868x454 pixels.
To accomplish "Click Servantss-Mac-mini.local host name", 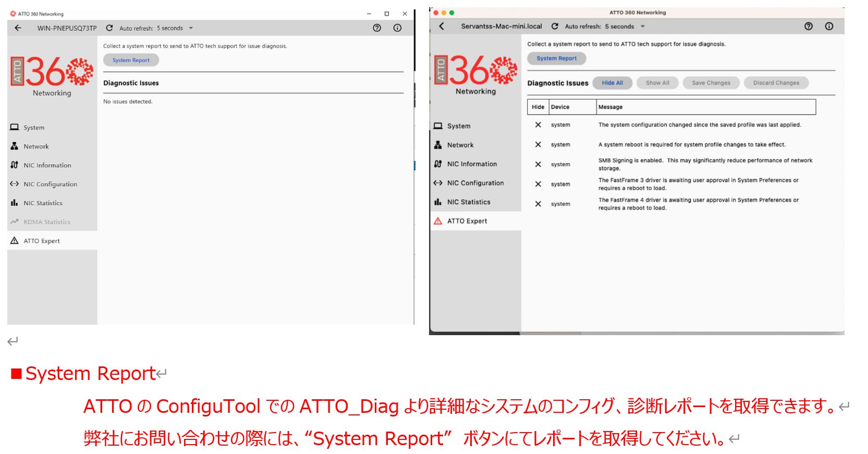I will pyautogui.click(x=501, y=26).
